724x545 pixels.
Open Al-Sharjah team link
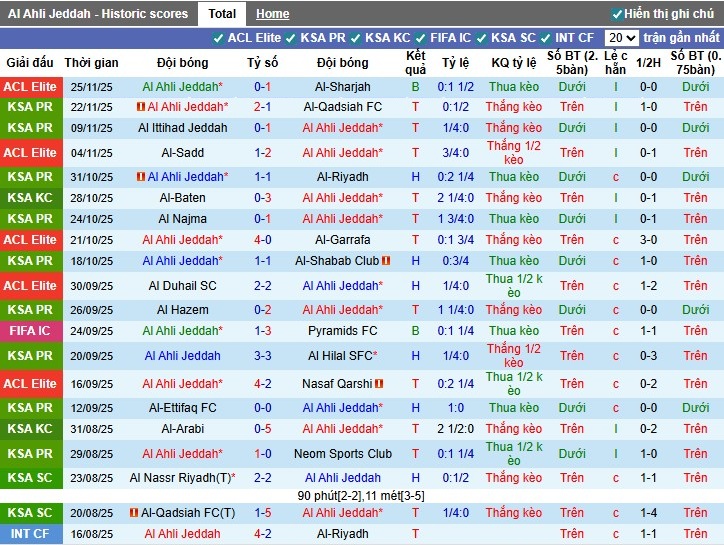[342, 87]
